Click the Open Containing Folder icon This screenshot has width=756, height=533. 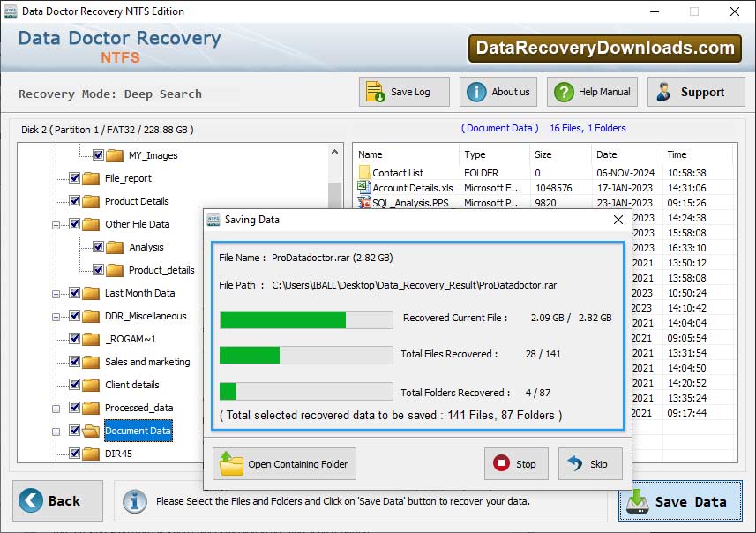coord(230,463)
